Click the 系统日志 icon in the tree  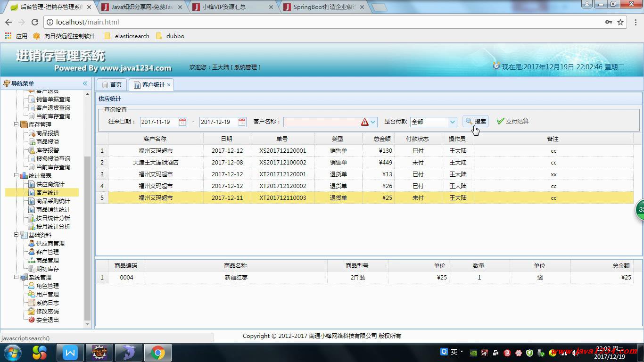(32, 303)
